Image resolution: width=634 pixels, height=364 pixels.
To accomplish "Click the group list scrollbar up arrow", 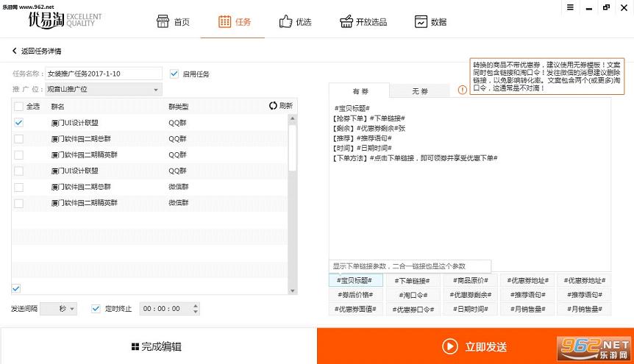I will [292, 118].
